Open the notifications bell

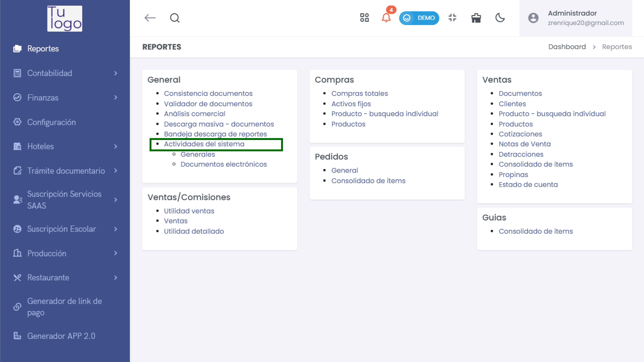(386, 18)
